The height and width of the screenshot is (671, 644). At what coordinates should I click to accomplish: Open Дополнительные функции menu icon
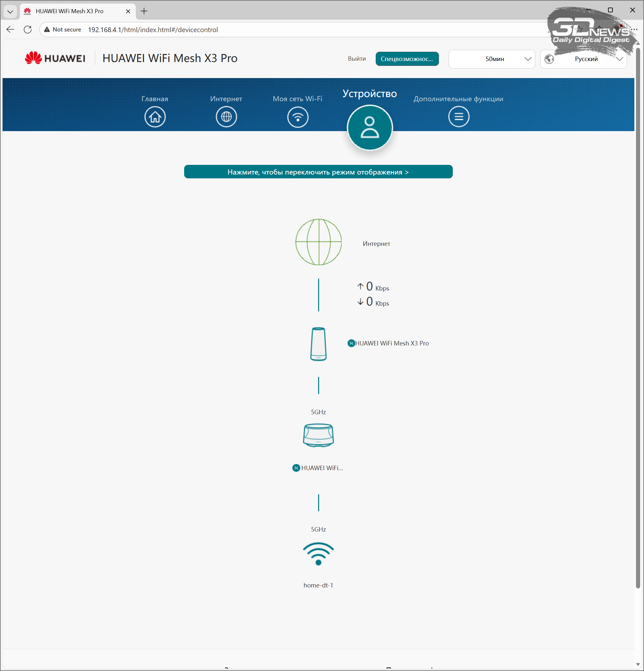(x=459, y=117)
